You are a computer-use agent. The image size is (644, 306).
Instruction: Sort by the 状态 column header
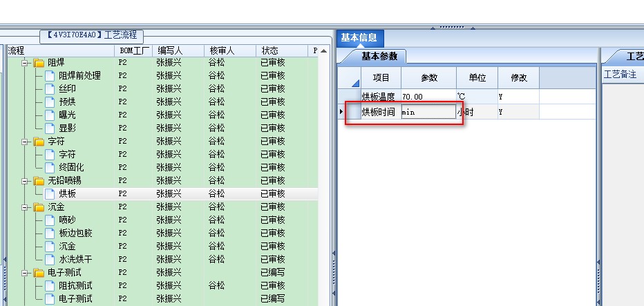[x=282, y=50]
